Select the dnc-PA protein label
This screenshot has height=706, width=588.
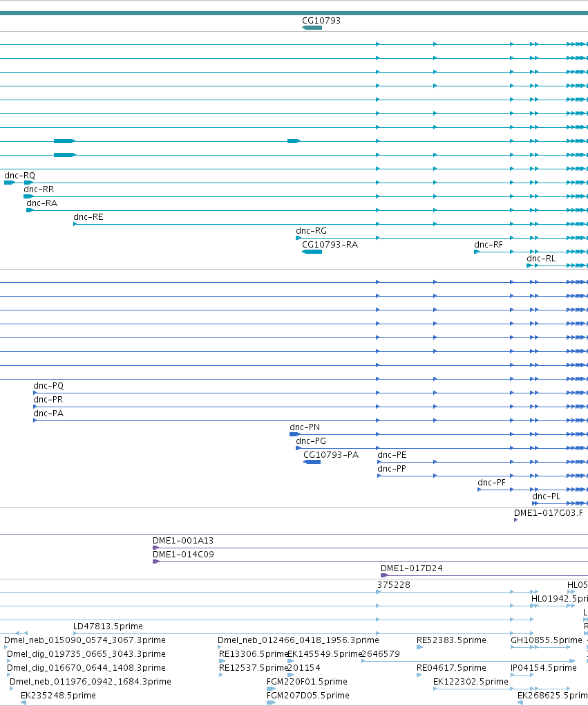click(x=48, y=414)
